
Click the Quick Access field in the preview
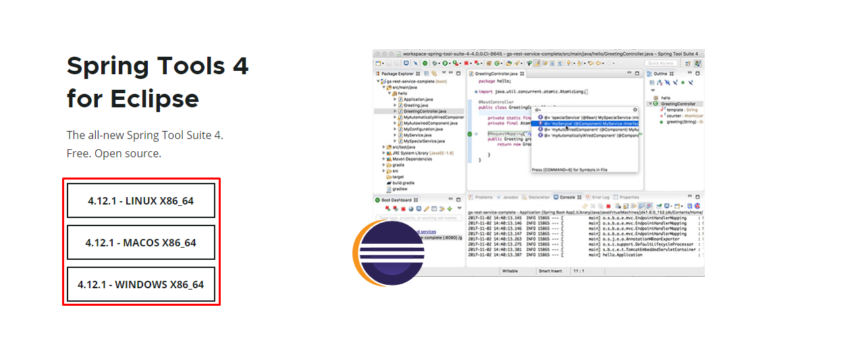tap(661, 63)
